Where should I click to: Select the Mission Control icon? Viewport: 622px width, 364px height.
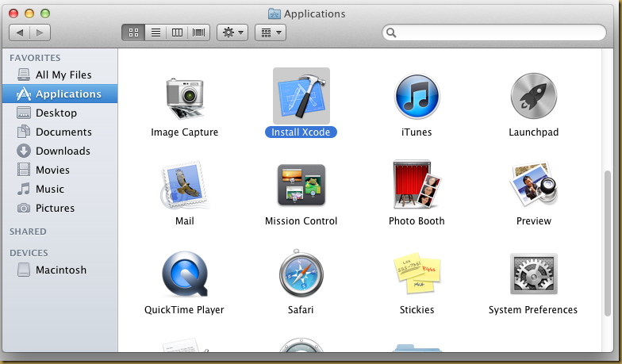click(x=301, y=186)
